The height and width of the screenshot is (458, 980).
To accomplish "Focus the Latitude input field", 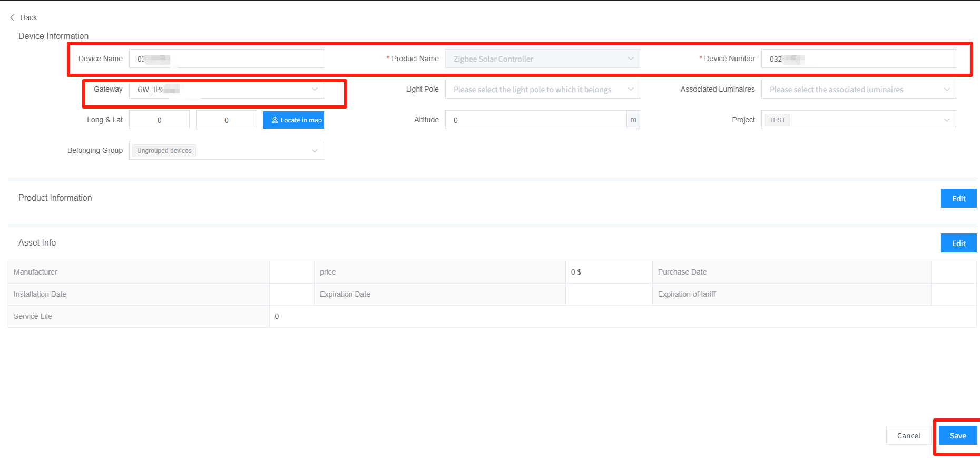I will point(226,120).
